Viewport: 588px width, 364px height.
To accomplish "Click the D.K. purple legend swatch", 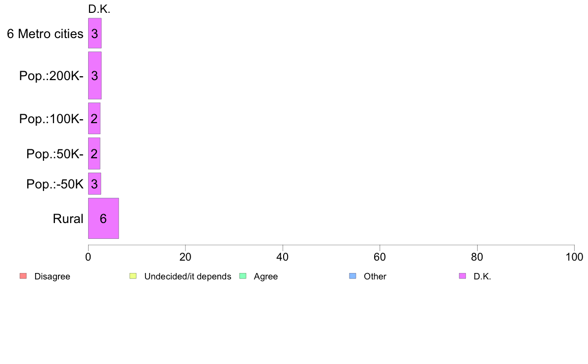I will click(462, 276).
